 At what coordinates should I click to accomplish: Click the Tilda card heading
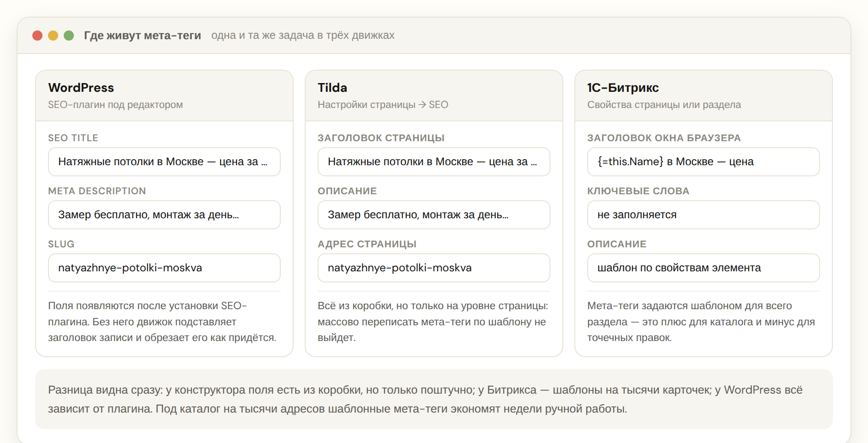point(332,88)
